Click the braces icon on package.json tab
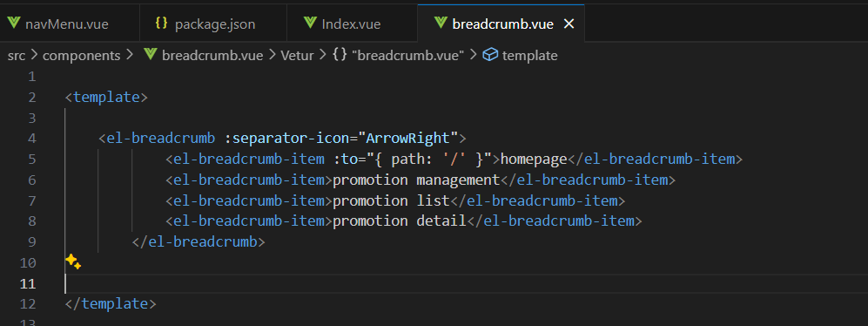 [161, 24]
